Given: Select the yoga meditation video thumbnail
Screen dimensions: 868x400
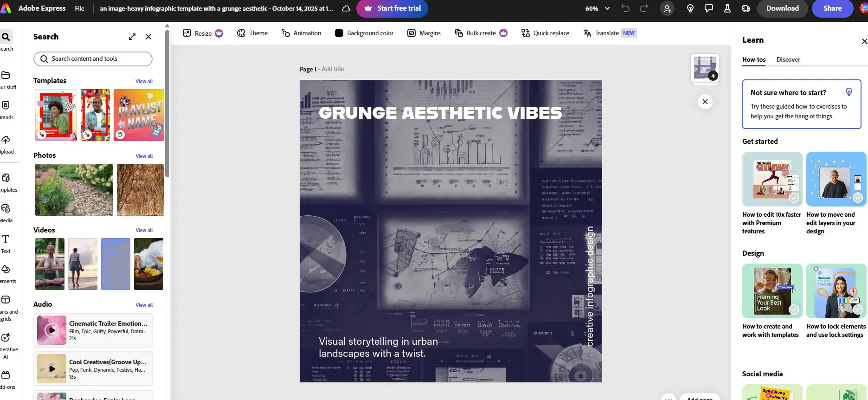Looking at the screenshot, I should coord(50,264).
